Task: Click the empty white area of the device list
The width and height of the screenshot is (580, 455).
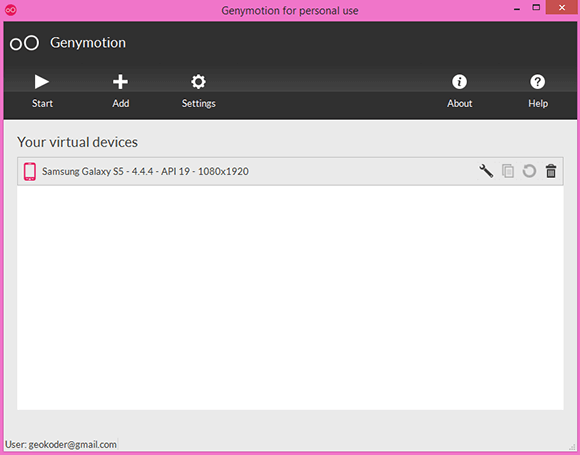Action: click(290, 297)
